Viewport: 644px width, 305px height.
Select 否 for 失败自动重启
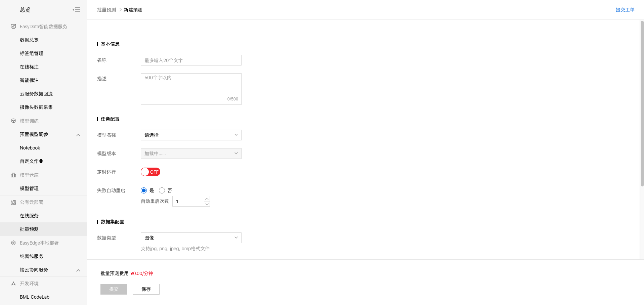(x=162, y=190)
